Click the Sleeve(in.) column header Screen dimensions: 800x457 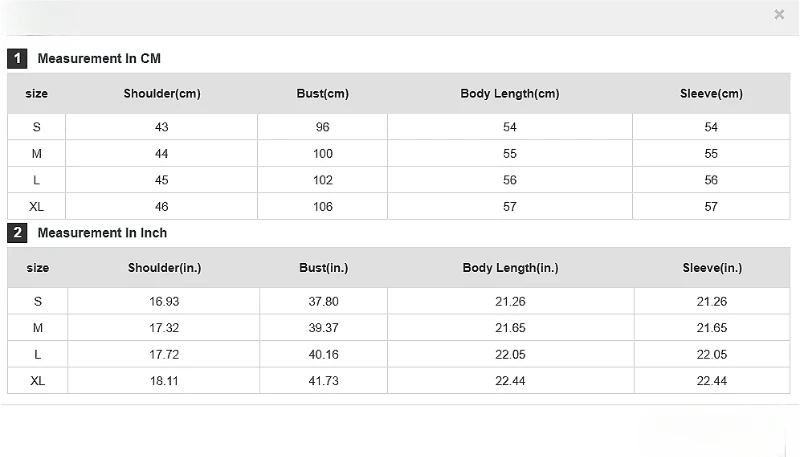tap(712, 268)
